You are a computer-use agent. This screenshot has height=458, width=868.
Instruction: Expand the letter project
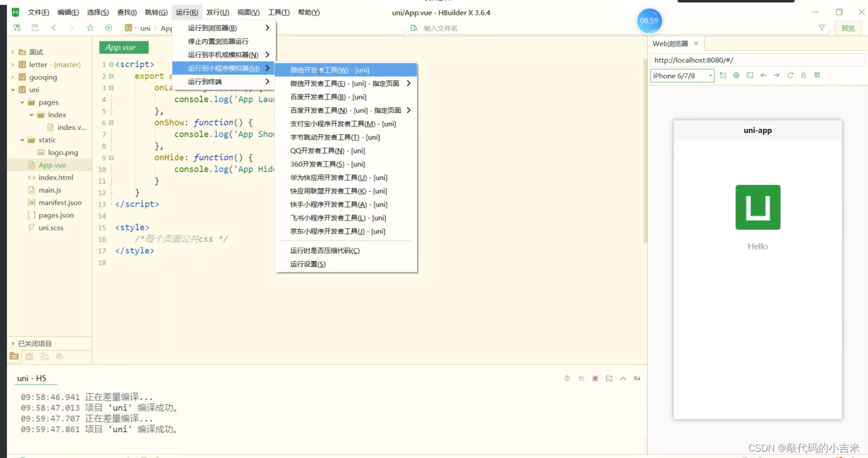[13, 64]
